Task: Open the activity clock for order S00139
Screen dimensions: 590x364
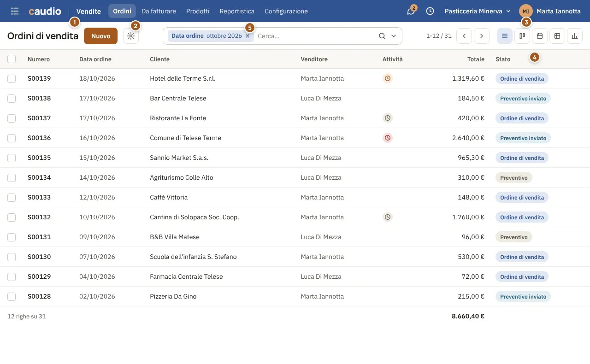Action: point(388,78)
